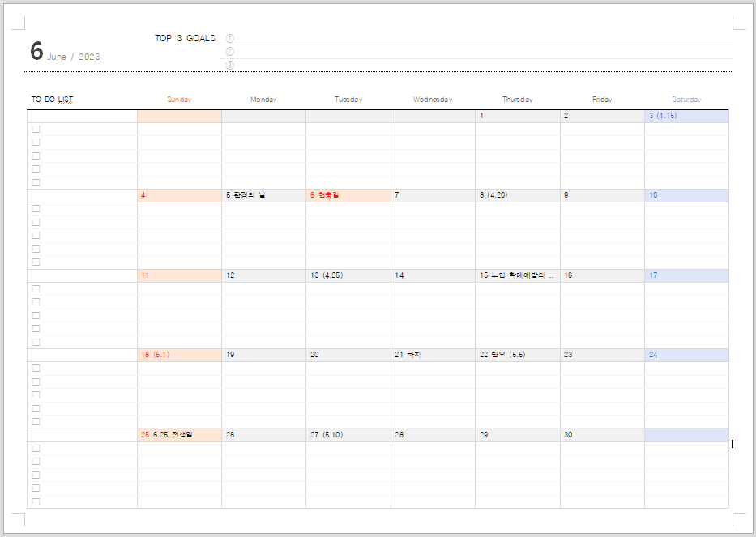This screenshot has width=756, height=537.
Task: Select the Saturday column header
Action: pyautogui.click(x=686, y=100)
